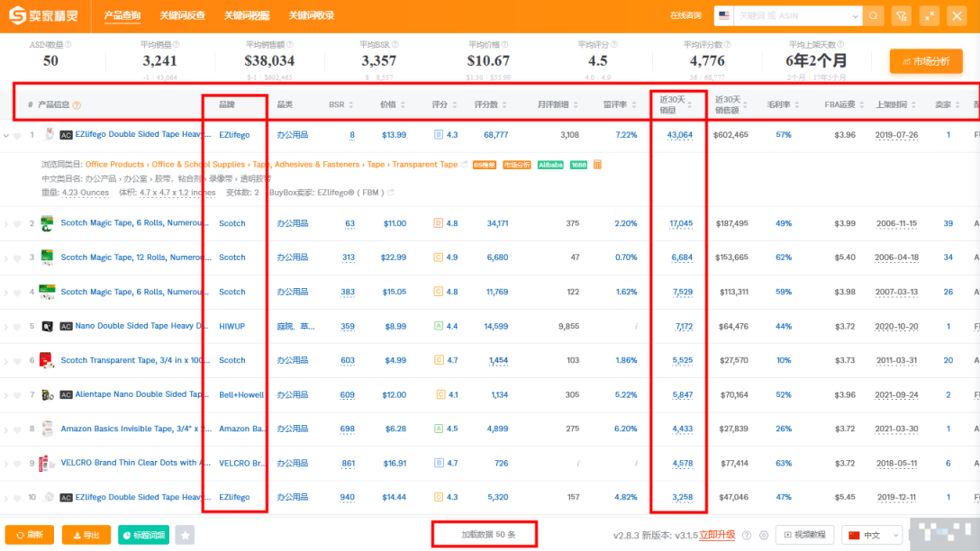Click the orange help icon beside 产品信息
Image resolution: width=980 pixels, height=551 pixels.
click(77, 105)
